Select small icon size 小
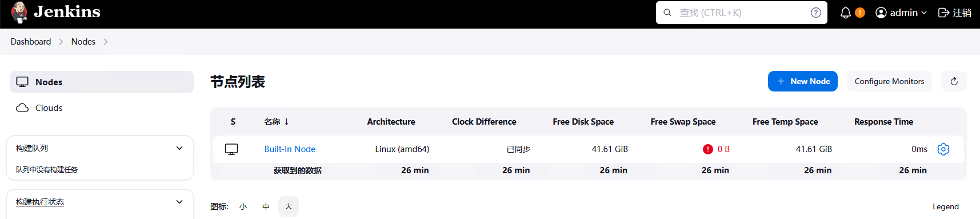 point(243,206)
